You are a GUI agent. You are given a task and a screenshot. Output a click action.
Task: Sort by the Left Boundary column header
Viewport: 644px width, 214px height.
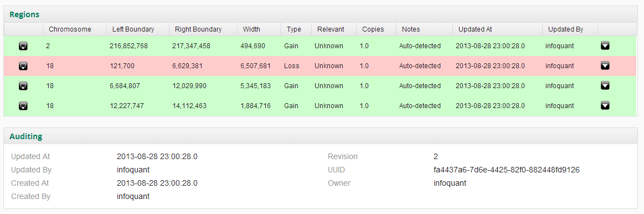click(137, 29)
